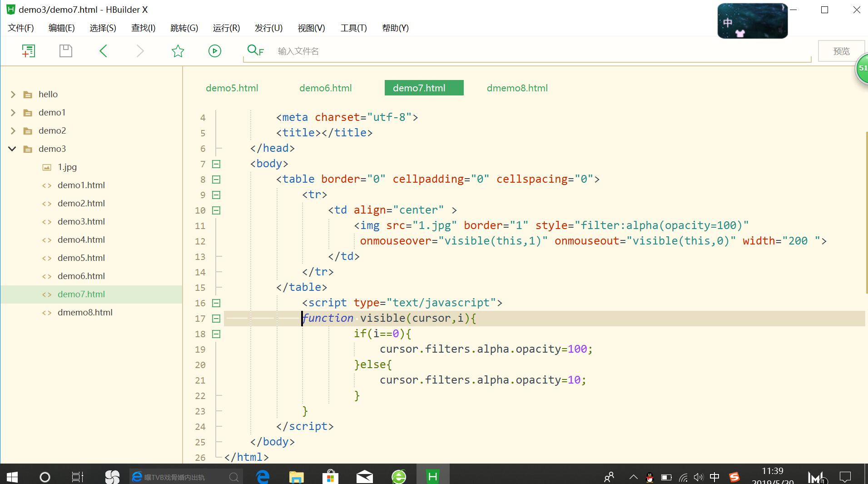Open the Wi-Fi network tray icon
The image size is (868, 484).
click(683, 477)
